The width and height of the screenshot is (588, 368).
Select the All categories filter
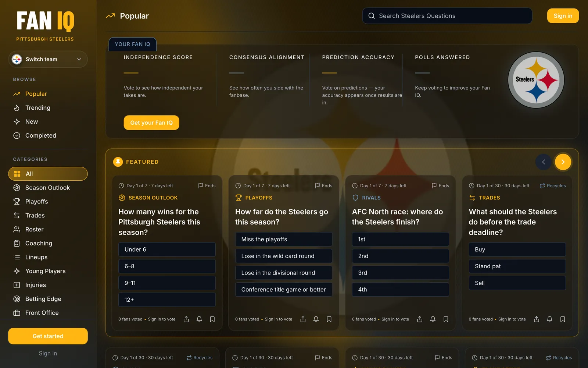tap(48, 174)
